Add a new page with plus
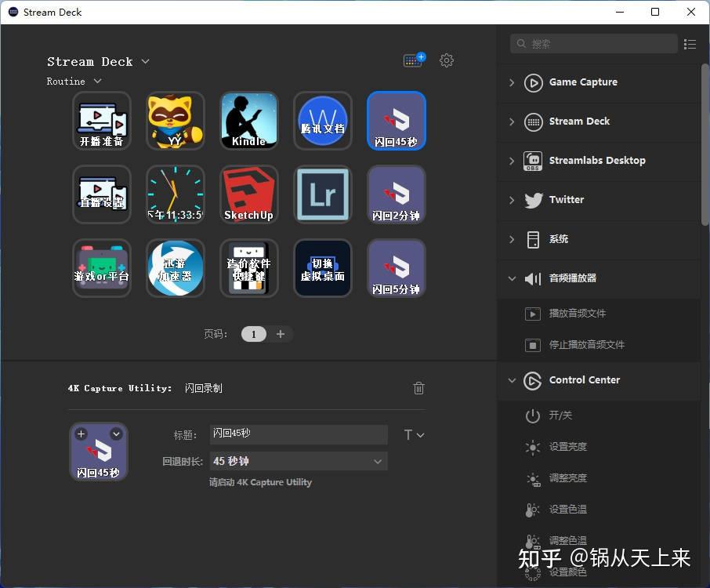The image size is (710, 588). pos(281,334)
